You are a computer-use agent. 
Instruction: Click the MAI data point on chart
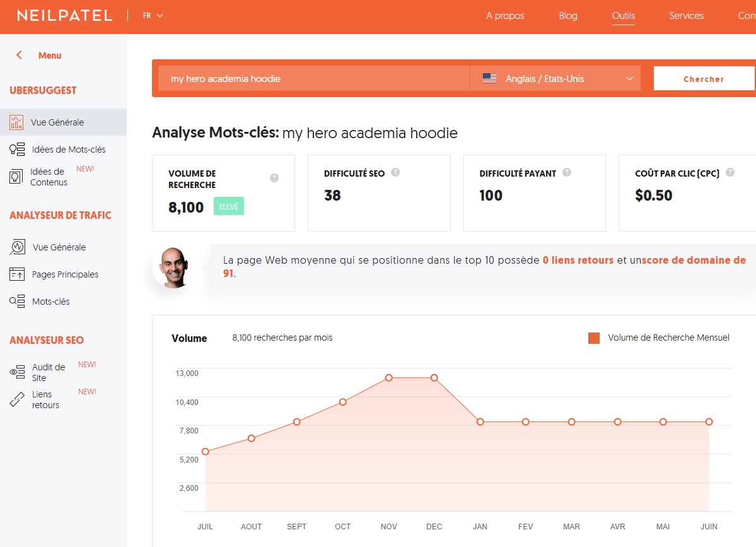pos(663,421)
